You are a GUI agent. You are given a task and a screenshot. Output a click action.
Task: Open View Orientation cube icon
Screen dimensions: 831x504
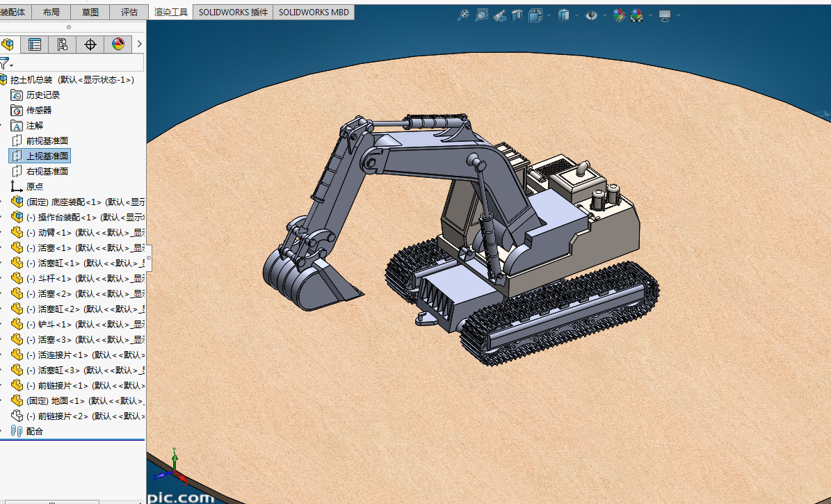coord(535,15)
